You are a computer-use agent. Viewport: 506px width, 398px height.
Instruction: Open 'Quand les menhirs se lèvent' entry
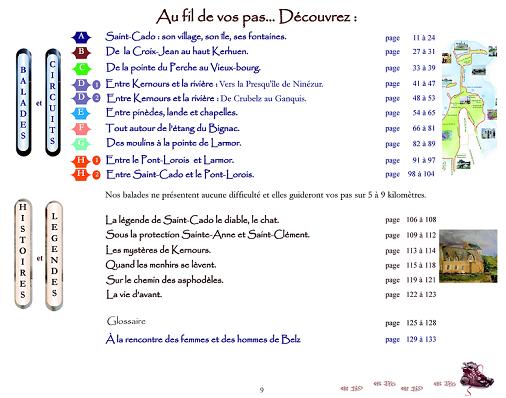tap(161, 265)
